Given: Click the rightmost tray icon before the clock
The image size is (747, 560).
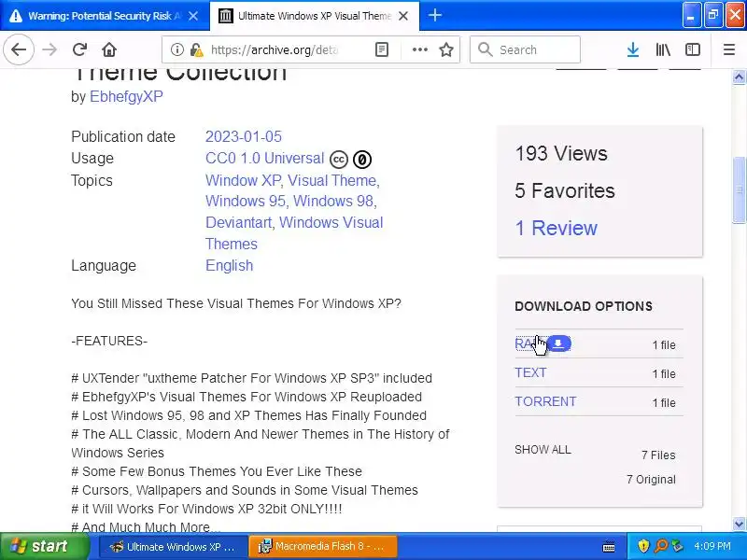Looking at the screenshot, I should [x=677, y=546].
